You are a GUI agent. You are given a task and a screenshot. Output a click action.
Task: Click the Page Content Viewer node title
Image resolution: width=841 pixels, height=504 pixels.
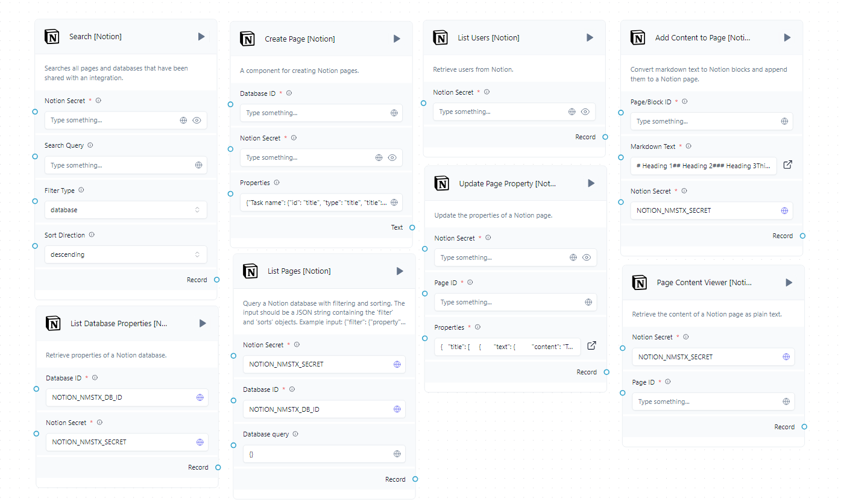(x=704, y=282)
